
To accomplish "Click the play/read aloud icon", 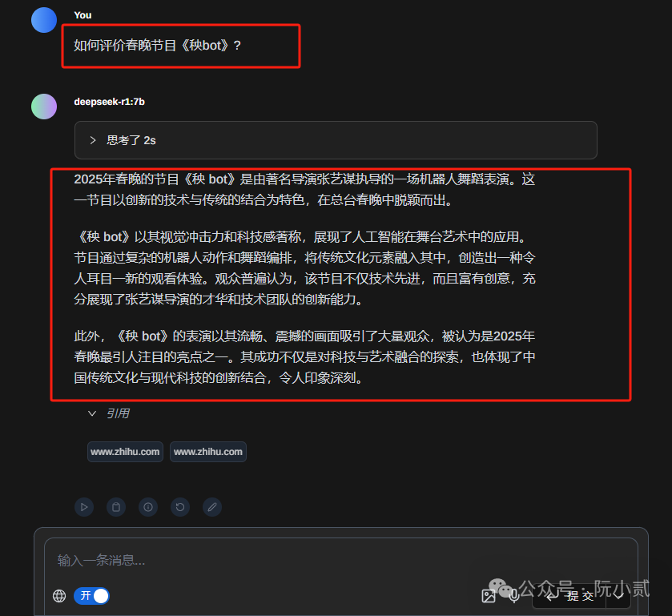I will tap(84, 507).
